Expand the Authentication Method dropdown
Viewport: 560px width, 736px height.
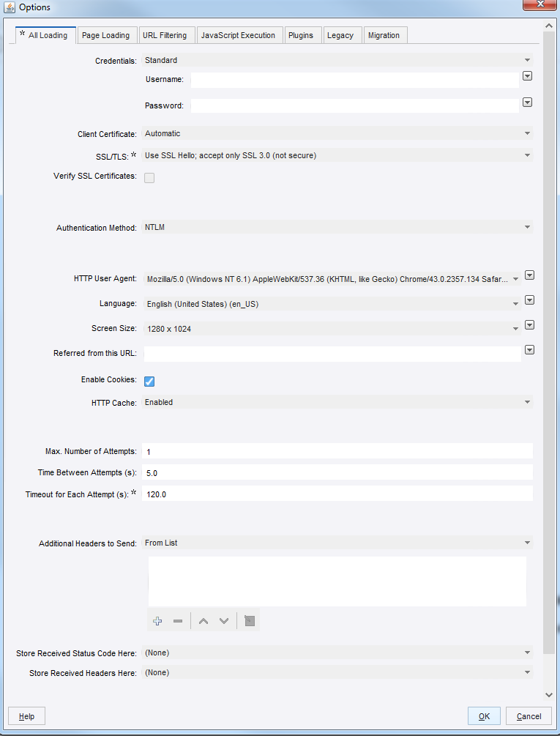coord(337,228)
